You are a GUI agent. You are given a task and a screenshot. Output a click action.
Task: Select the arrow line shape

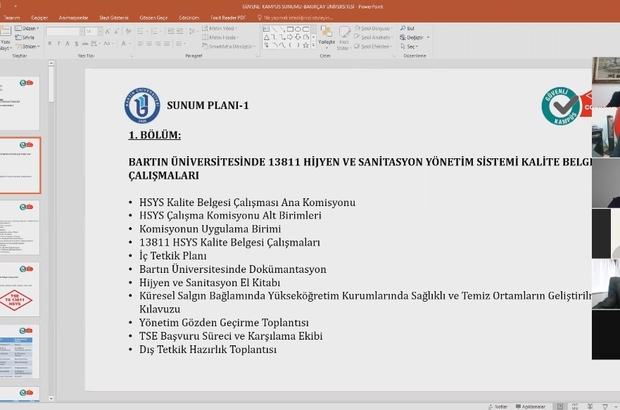click(x=282, y=29)
